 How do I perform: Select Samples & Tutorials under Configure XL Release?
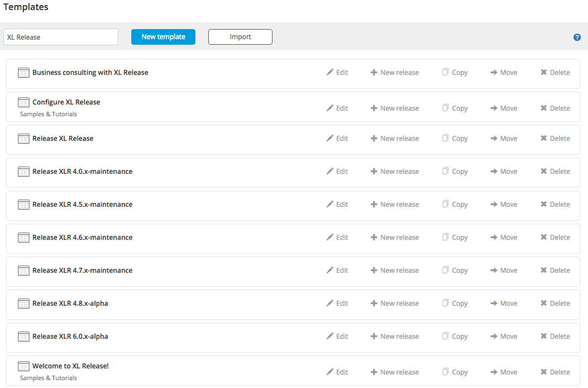(49, 114)
